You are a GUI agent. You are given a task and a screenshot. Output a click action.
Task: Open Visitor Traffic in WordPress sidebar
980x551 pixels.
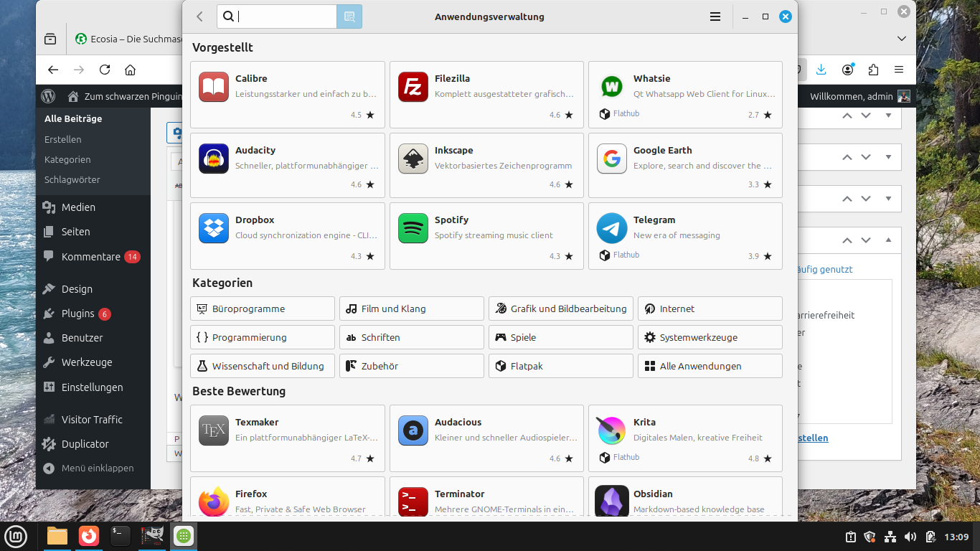93,420
